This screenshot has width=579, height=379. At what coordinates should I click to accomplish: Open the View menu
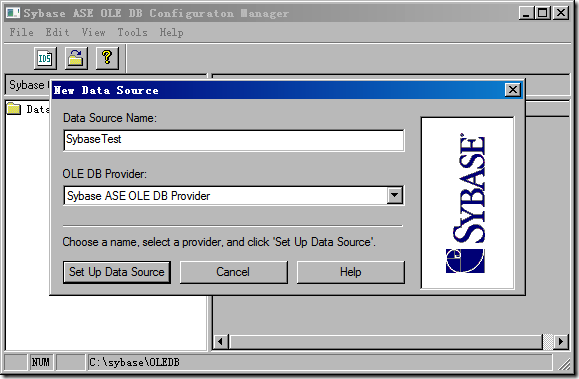tap(93, 32)
